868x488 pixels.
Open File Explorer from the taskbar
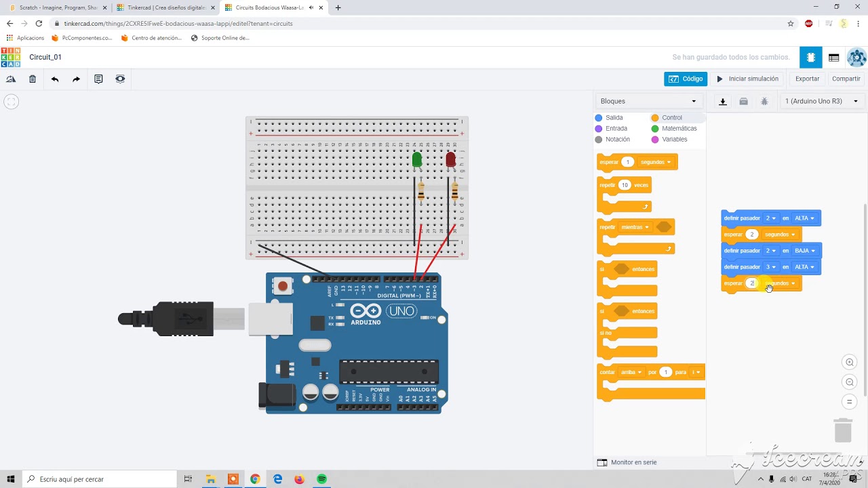210,479
